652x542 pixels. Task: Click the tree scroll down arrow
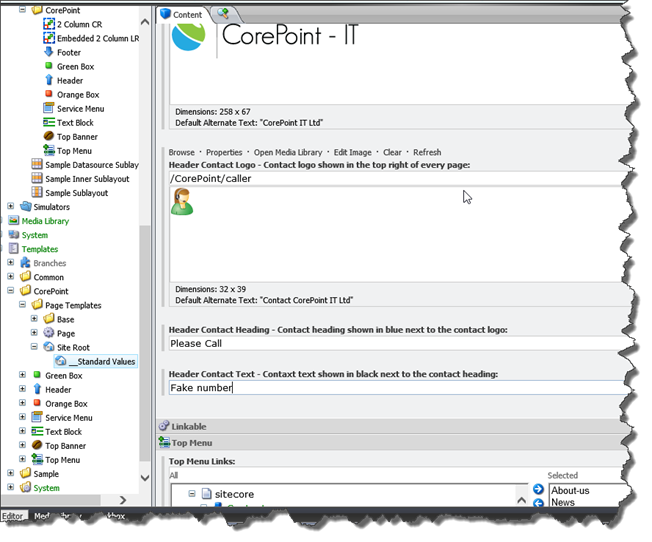[x=145, y=478]
